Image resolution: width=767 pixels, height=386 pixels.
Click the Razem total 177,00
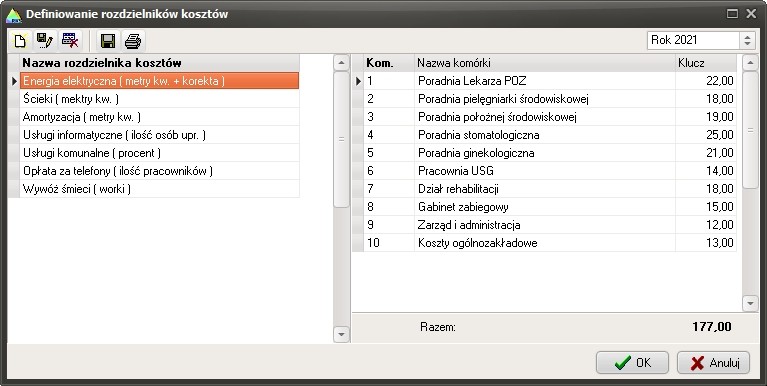coord(712,327)
